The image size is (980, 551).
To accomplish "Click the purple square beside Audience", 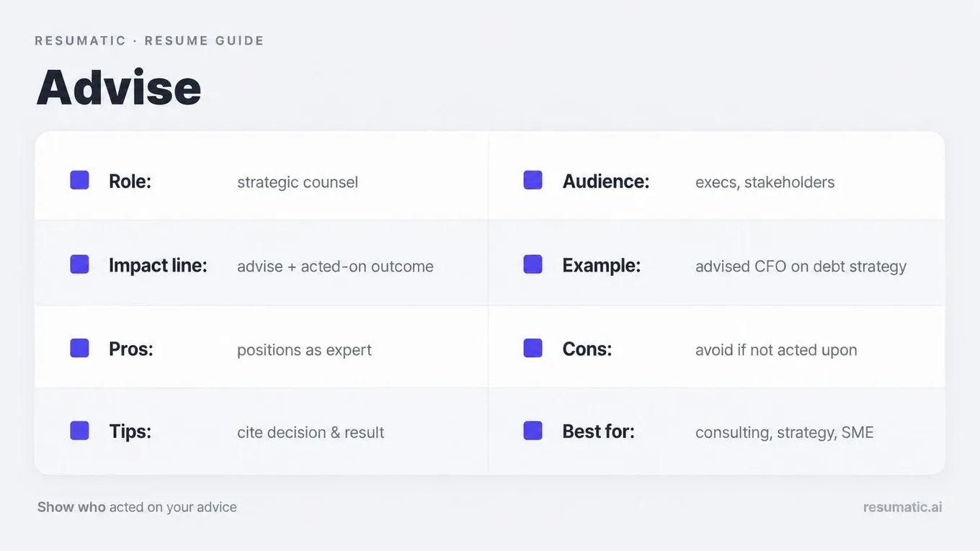I will click(533, 180).
